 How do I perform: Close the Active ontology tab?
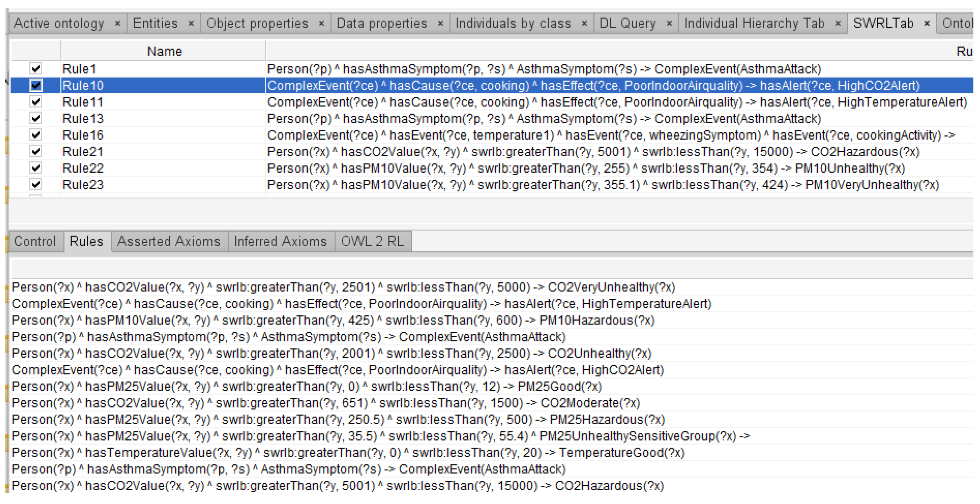(118, 24)
